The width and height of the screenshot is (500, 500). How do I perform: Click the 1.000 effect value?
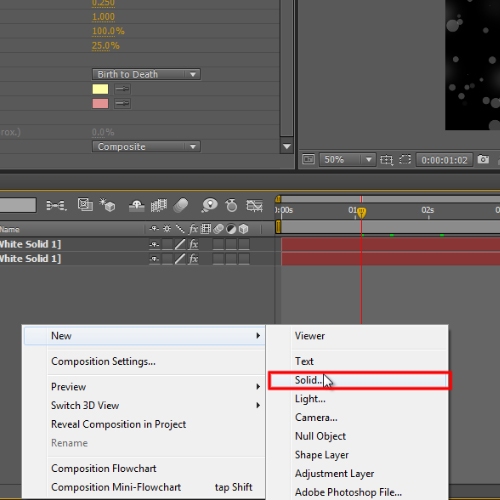[x=103, y=17]
